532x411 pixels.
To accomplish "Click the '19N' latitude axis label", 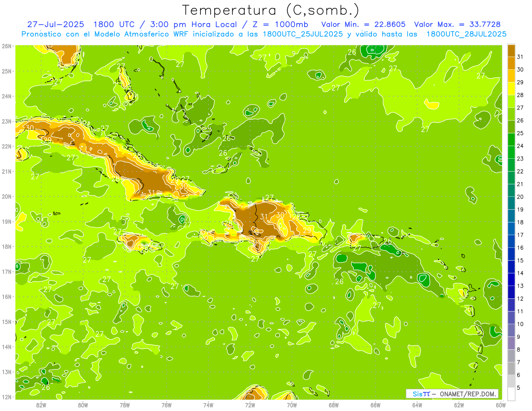I will click(7, 221).
